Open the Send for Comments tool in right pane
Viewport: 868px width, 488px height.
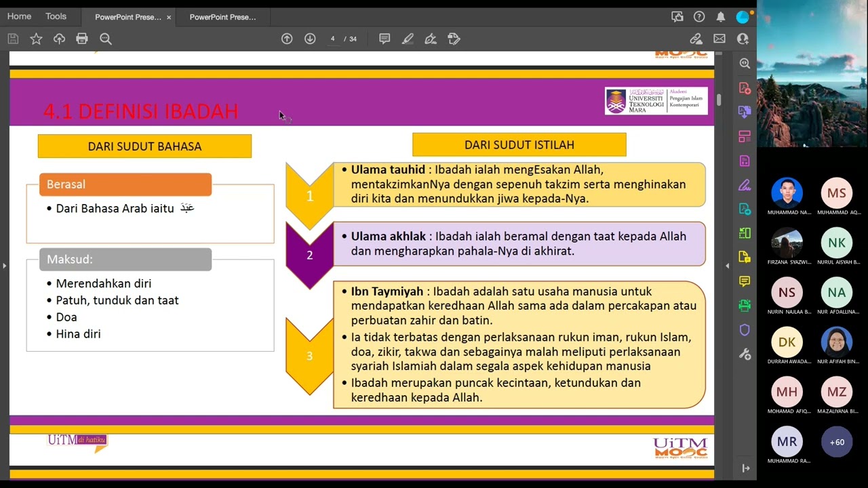[745, 257]
